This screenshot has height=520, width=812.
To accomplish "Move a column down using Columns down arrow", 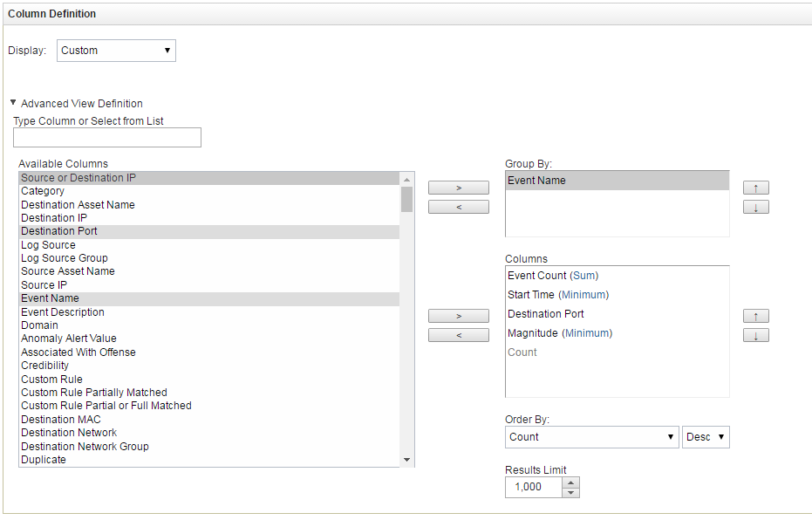I will point(755,334).
